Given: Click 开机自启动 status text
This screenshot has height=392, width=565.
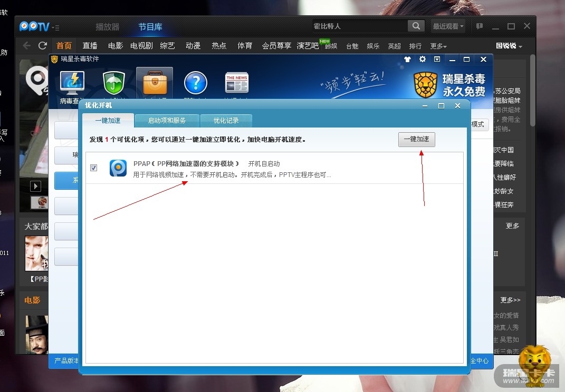Looking at the screenshot, I should coord(264,164).
